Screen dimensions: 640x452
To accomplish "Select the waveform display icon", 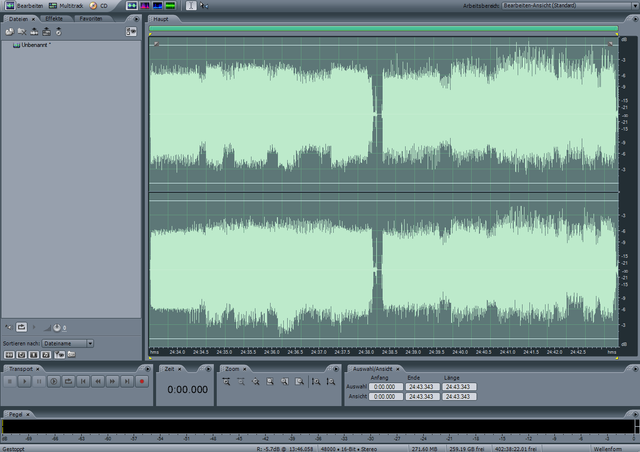I will click(132, 6).
